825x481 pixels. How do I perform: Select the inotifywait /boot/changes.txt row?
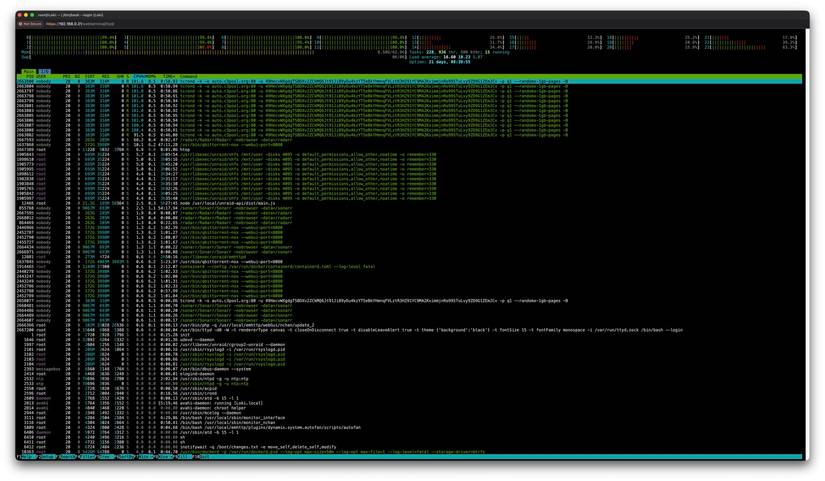point(408,447)
